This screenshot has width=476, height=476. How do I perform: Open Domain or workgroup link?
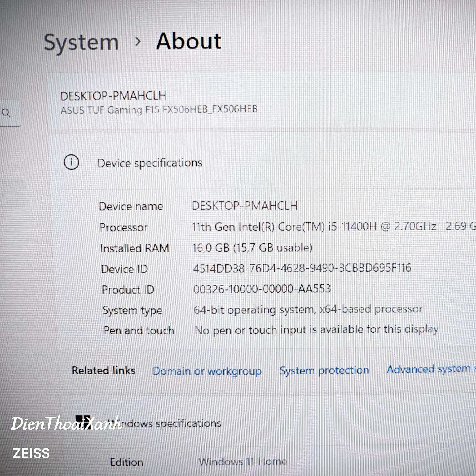(207, 371)
